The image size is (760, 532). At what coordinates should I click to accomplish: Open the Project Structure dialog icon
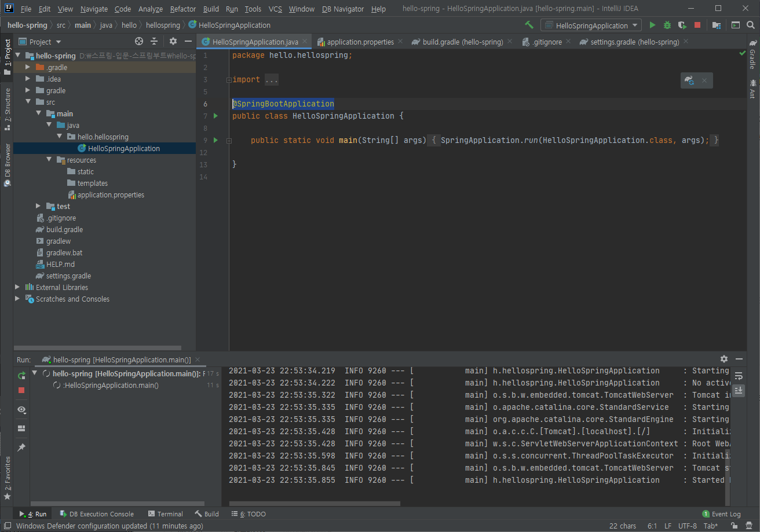tap(717, 25)
